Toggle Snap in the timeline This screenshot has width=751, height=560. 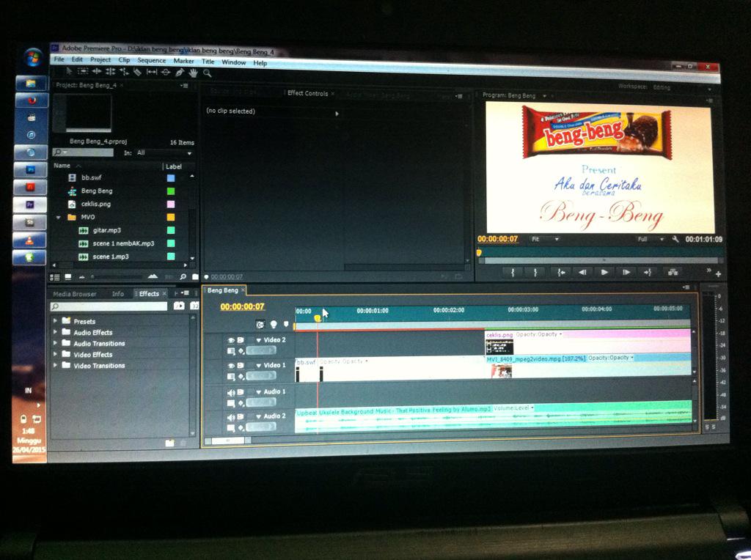pyautogui.click(x=260, y=325)
